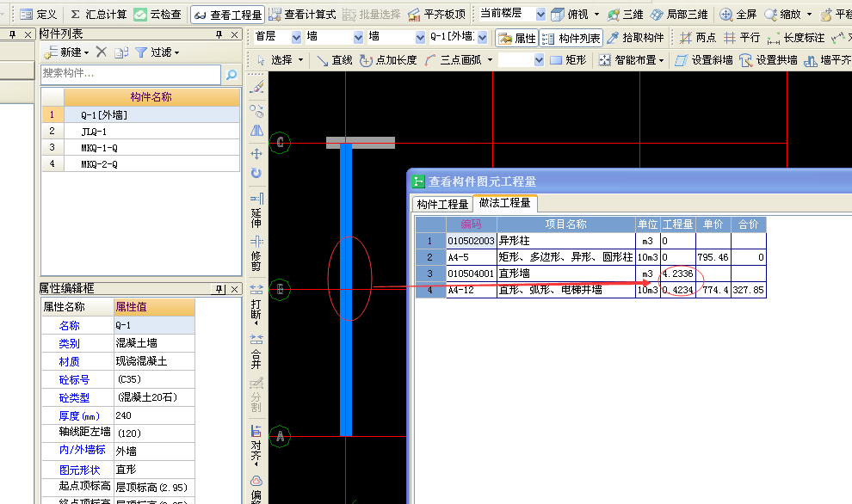The image size is (852, 504).
Task: Click 设置斜墙 set sloped wall
Action: click(x=704, y=59)
